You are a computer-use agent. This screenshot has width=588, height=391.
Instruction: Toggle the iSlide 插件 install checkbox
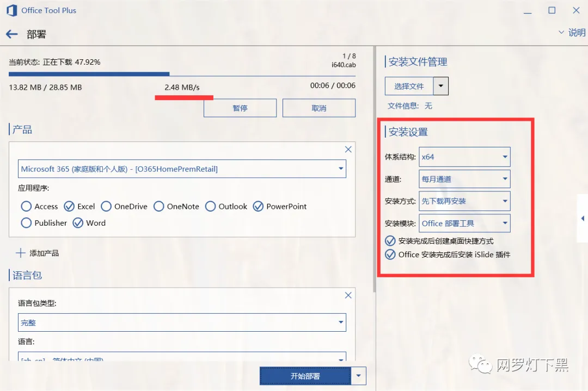pos(390,255)
